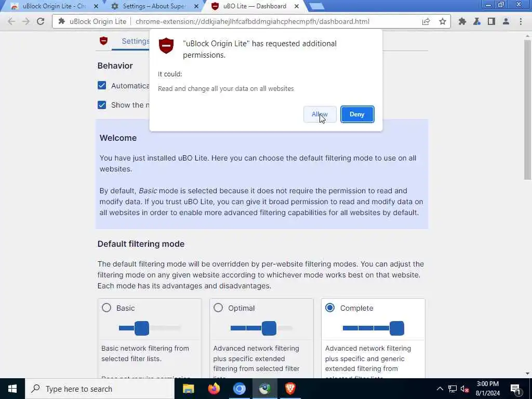Click extension puzzle icon beside uBlock Origin Lite

[x=61, y=21]
